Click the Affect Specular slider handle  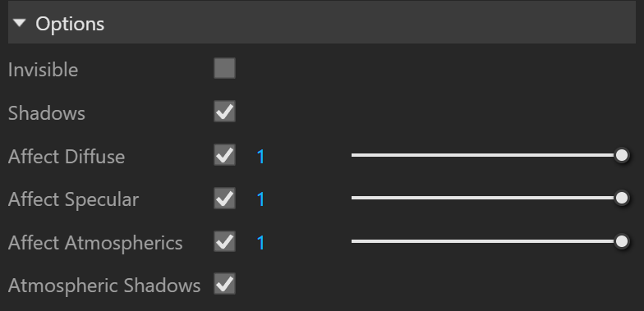click(x=623, y=199)
